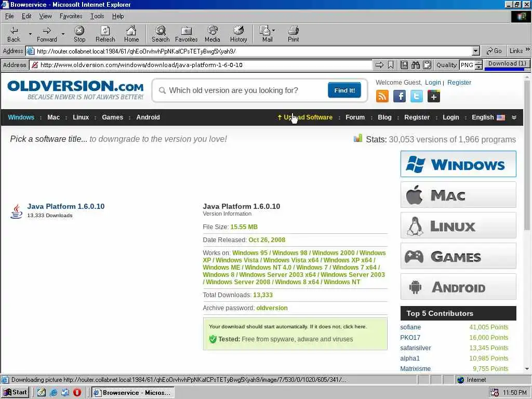Click the Java logo icon

coord(16,211)
